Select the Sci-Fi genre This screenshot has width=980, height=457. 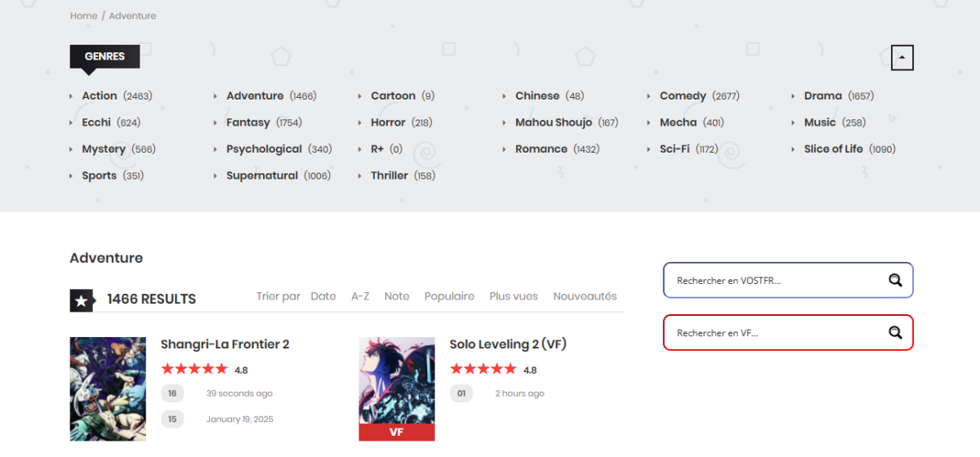pyautogui.click(x=675, y=149)
